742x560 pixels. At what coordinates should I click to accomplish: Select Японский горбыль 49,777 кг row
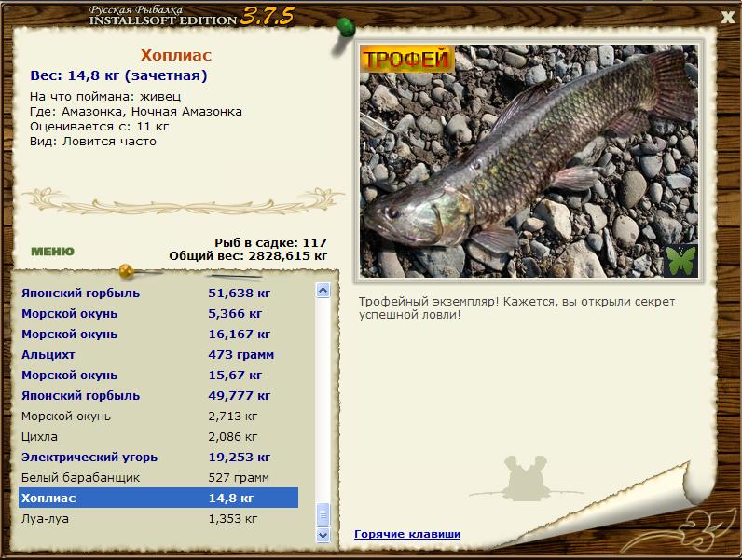coord(158,395)
